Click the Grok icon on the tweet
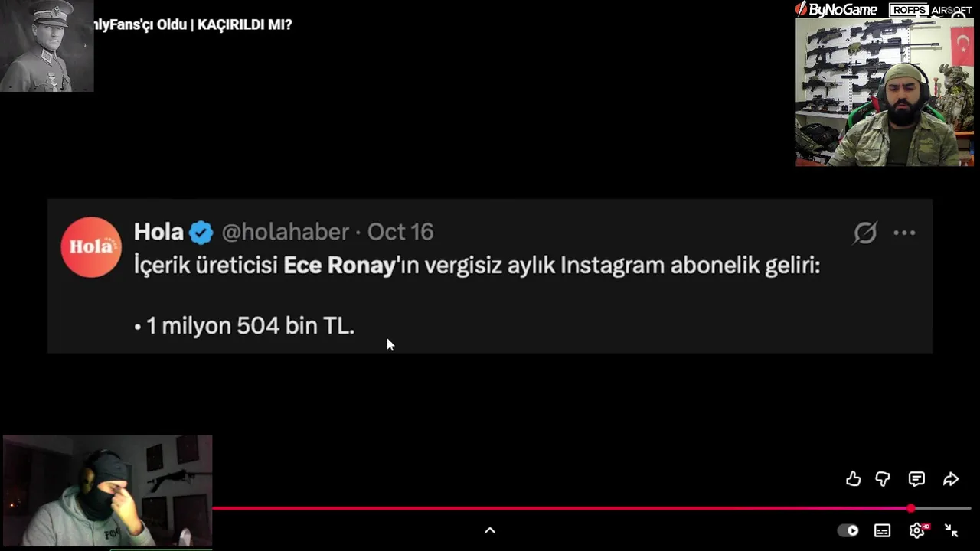 [865, 233]
